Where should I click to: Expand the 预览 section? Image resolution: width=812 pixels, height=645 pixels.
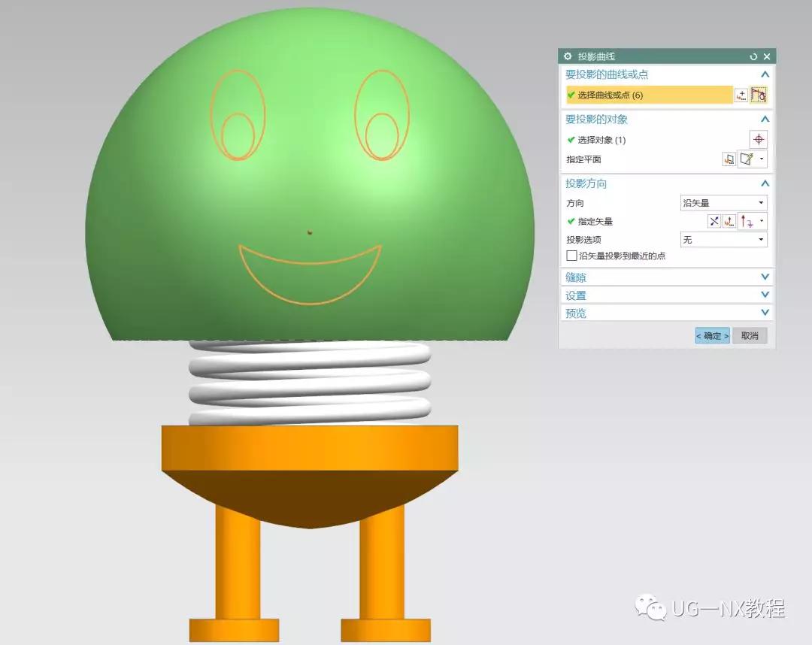point(765,313)
